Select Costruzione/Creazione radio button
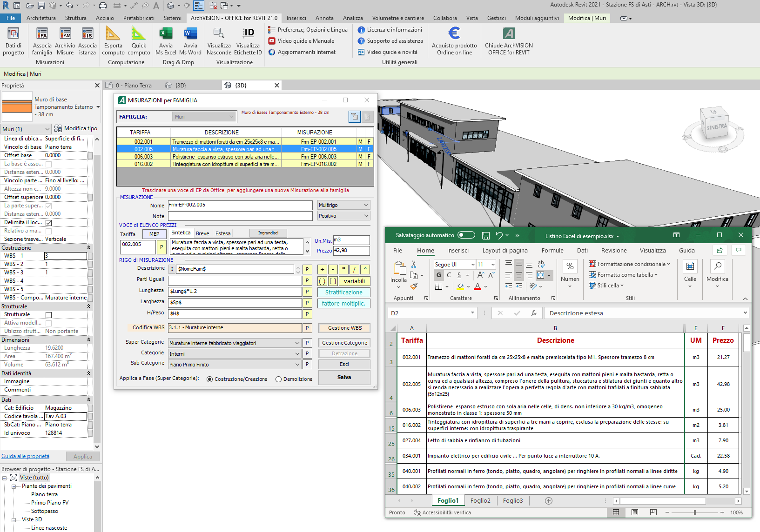 (209, 379)
